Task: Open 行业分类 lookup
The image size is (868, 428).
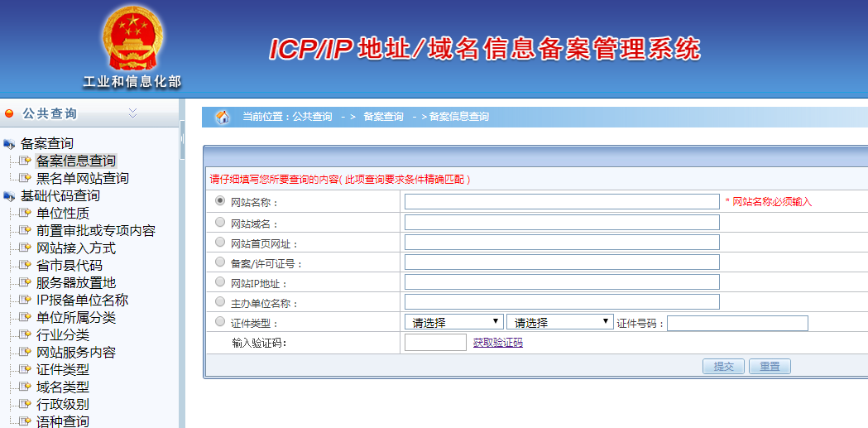Action: (63, 334)
